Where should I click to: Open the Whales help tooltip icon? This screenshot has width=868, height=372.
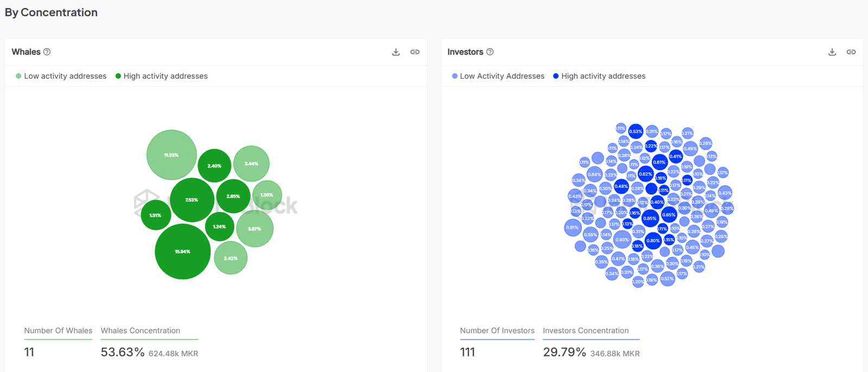point(47,52)
